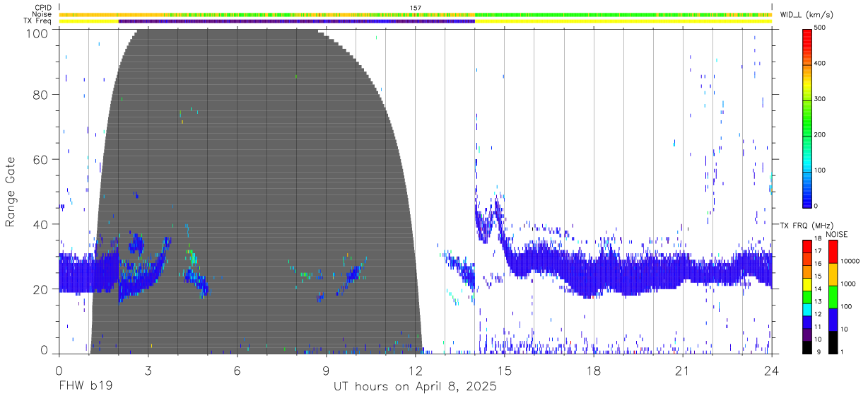868x401 pixels.
Task: Click the x-axis tick label 9
Action: pyautogui.click(x=327, y=370)
